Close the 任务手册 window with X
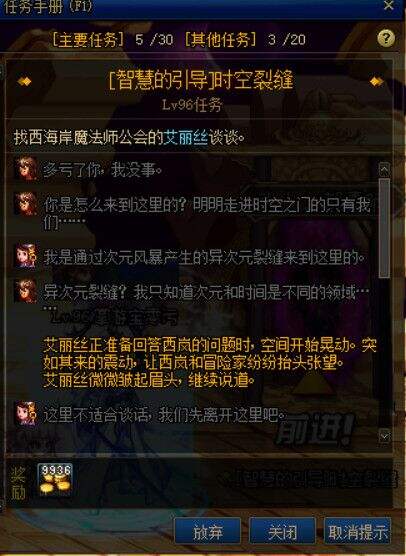Image resolution: width=406 pixels, height=556 pixels. click(389, 5)
